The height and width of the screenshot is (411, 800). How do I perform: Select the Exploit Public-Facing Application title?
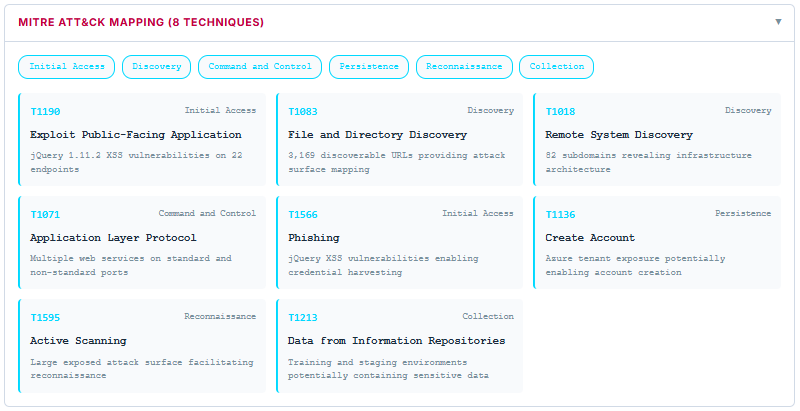135,135
